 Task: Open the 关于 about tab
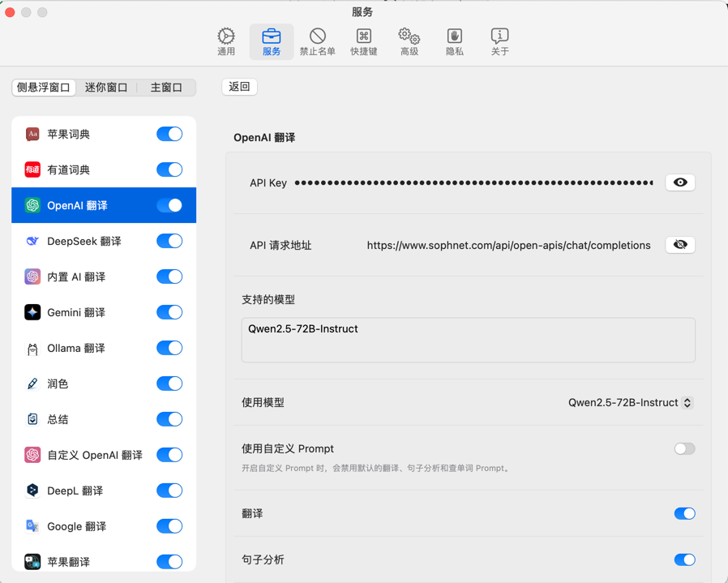(x=499, y=42)
